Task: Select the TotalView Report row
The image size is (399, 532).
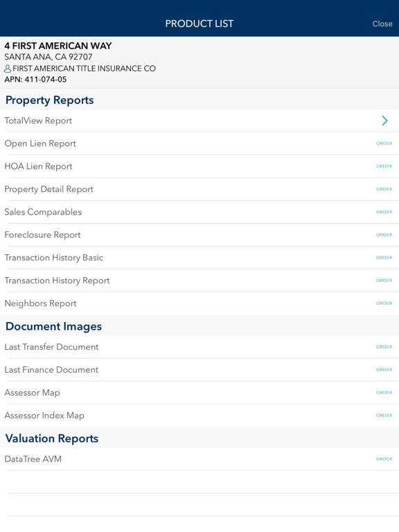Action: coord(199,121)
